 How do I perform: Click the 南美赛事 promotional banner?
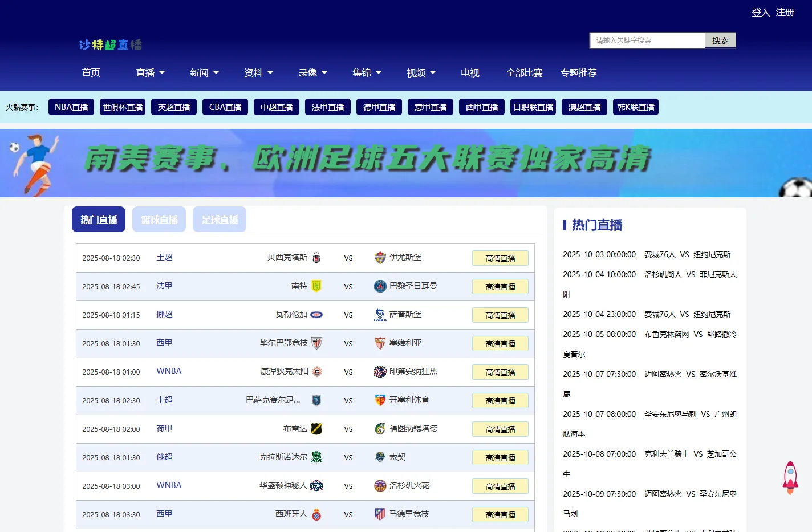coord(406,163)
